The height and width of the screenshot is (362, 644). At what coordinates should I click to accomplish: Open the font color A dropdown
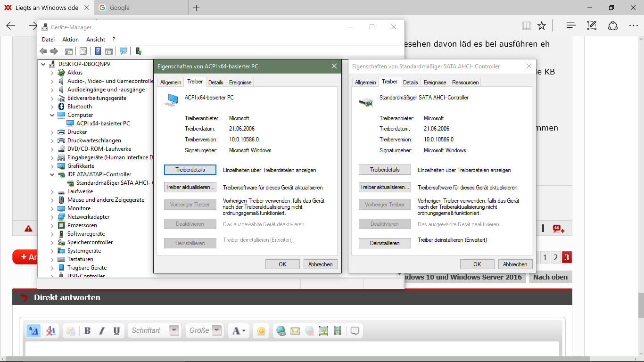[239, 331]
